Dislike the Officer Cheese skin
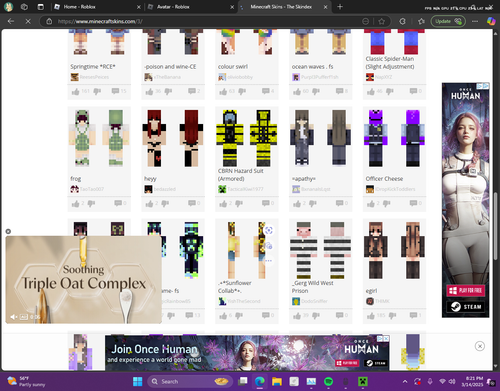Image resolution: width=500 pixels, height=391 pixels. pos(386,204)
